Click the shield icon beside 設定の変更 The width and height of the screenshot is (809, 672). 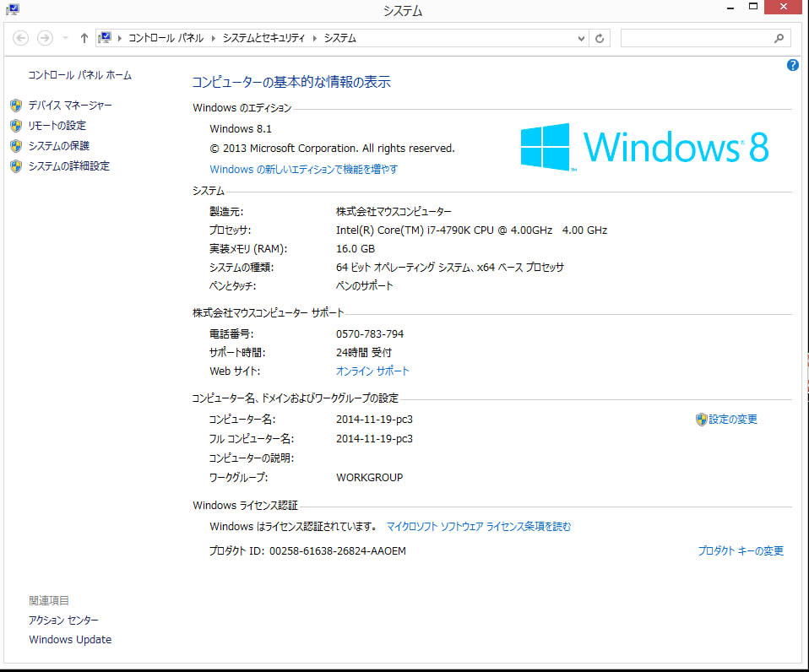(x=701, y=420)
